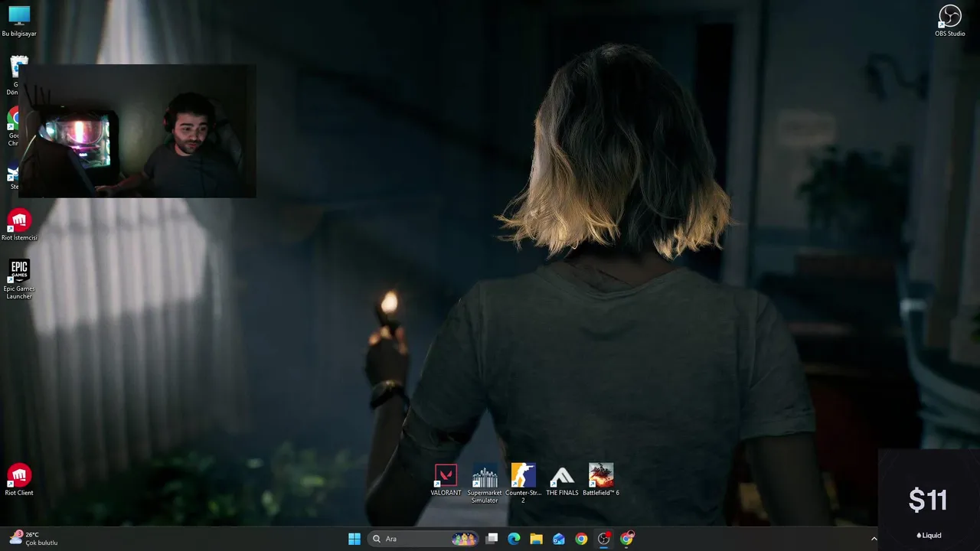The image size is (980, 551).
Task: Select THE FINALS desktop shortcut
Action: coord(562,480)
